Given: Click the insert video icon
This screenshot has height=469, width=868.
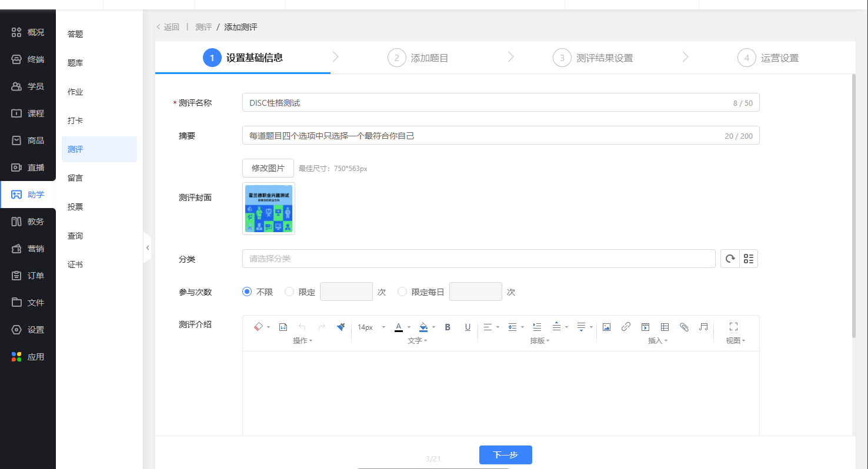Looking at the screenshot, I should [x=645, y=327].
